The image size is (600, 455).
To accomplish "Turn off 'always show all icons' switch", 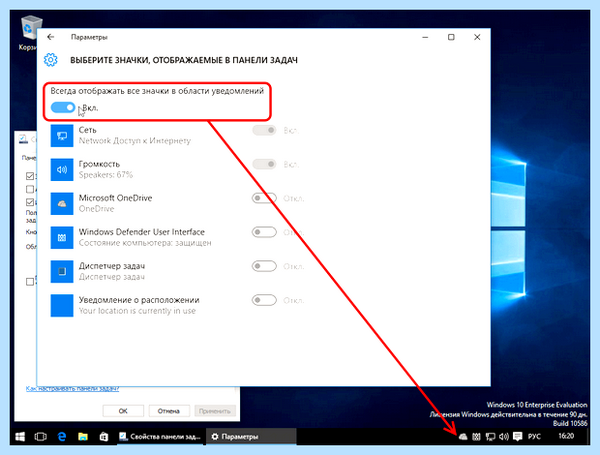I will pos(63,108).
